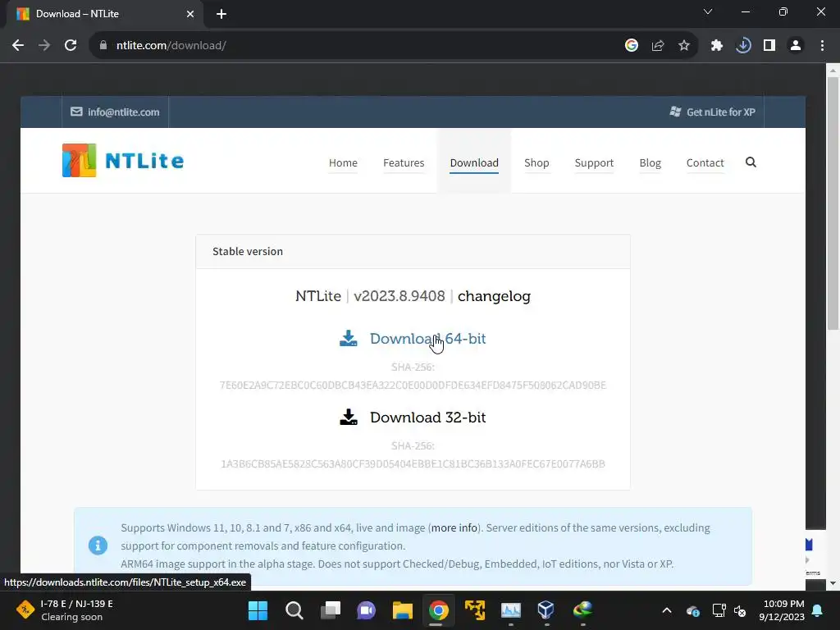Screen dimensions: 840x630
Task: Open File Explorer from the taskbar
Action: tap(402, 610)
